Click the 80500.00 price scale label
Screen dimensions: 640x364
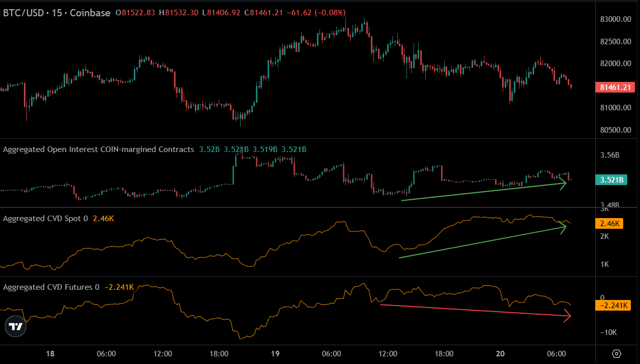pos(616,130)
